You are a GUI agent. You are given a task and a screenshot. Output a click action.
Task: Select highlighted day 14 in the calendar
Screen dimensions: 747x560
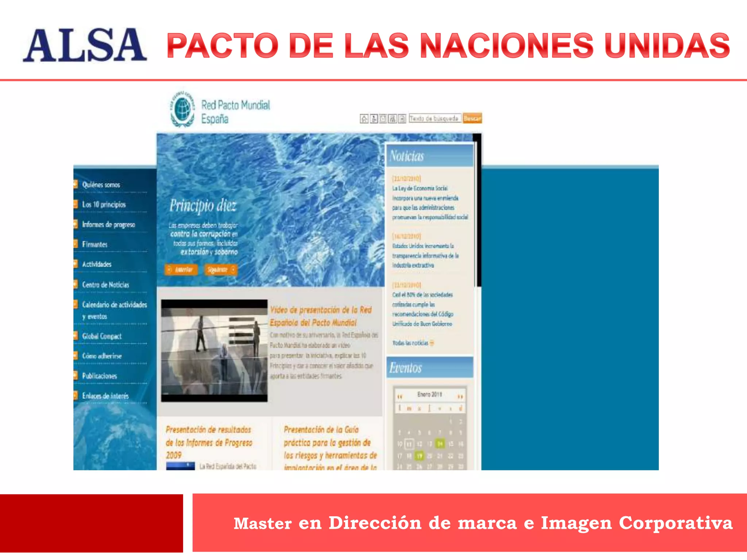[x=440, y=444]
